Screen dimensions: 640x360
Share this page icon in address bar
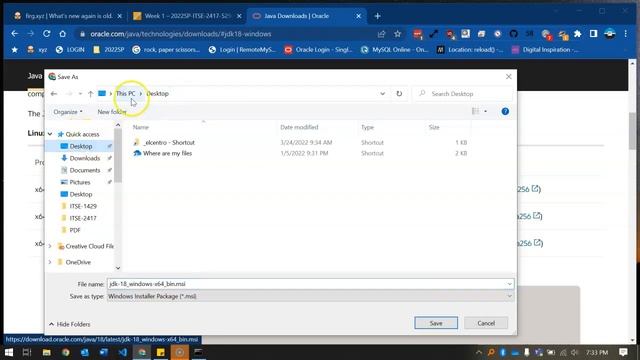[x=381, y=34]
